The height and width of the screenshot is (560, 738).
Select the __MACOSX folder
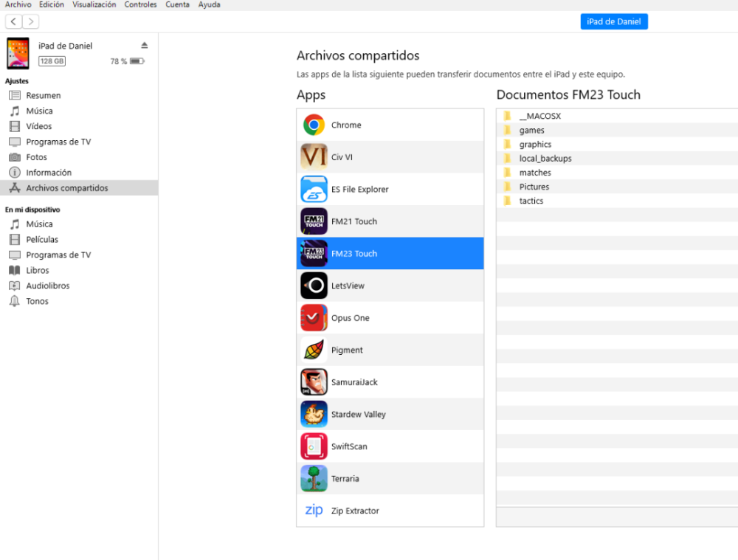[617, 116]
